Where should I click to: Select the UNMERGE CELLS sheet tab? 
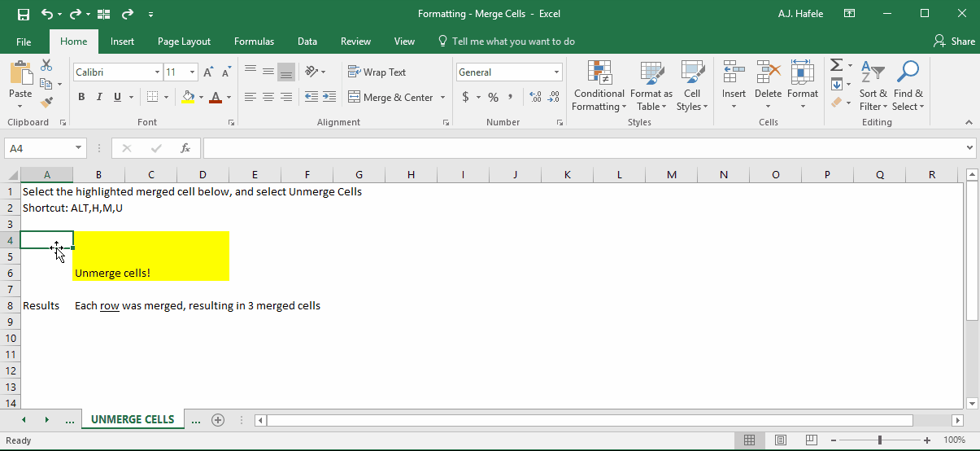133,420
